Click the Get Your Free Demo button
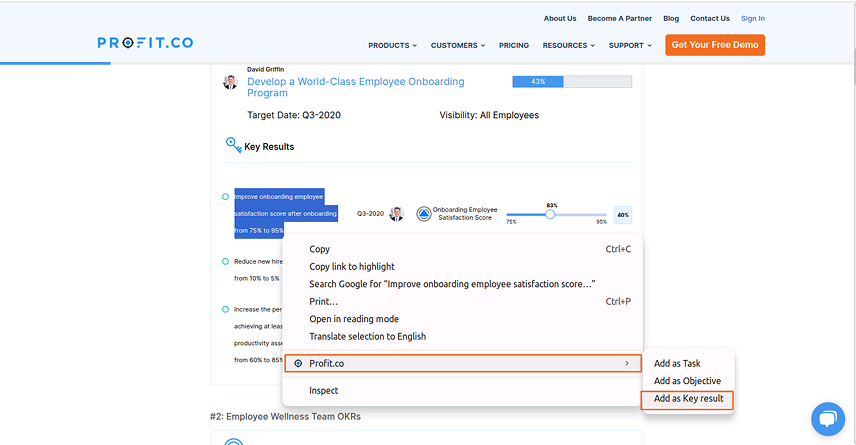Image resolution: width=856 pixels, height=445 pixels. [715, 45]
